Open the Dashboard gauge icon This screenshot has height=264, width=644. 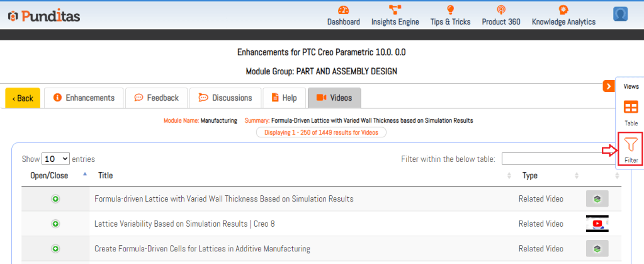click(x=343, y=10)
